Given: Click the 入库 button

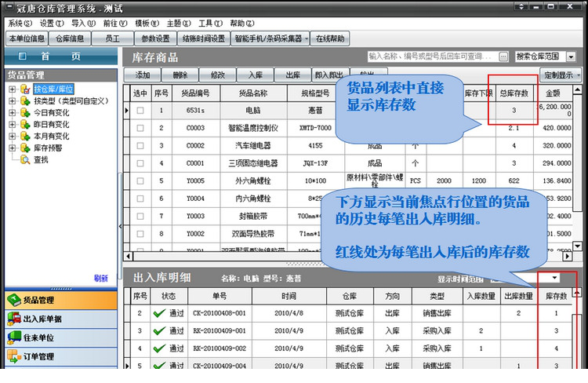Looking at the screenshot, I should pyautogui.click(x=256, y=75).
